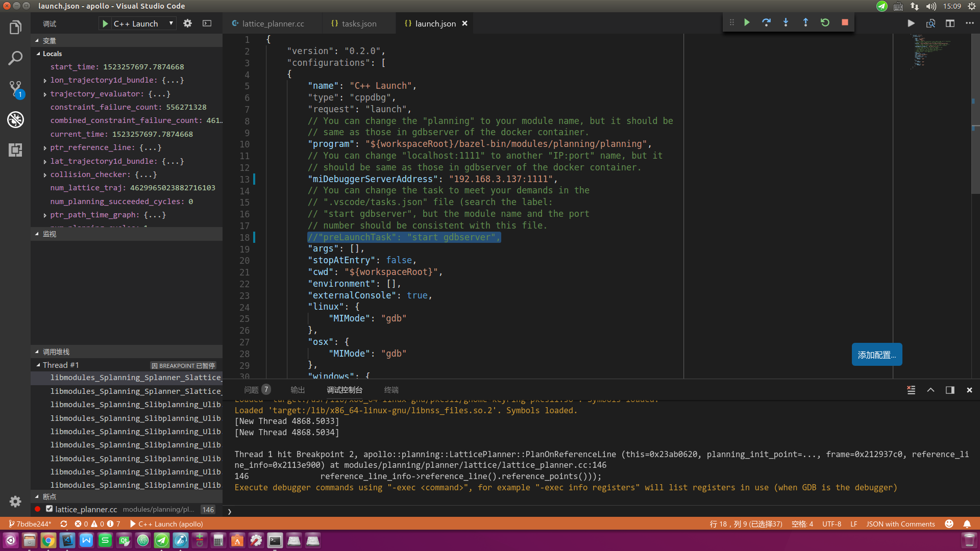Select the tasks.json tab
The image size is (980, 551).
pos(357,23)
